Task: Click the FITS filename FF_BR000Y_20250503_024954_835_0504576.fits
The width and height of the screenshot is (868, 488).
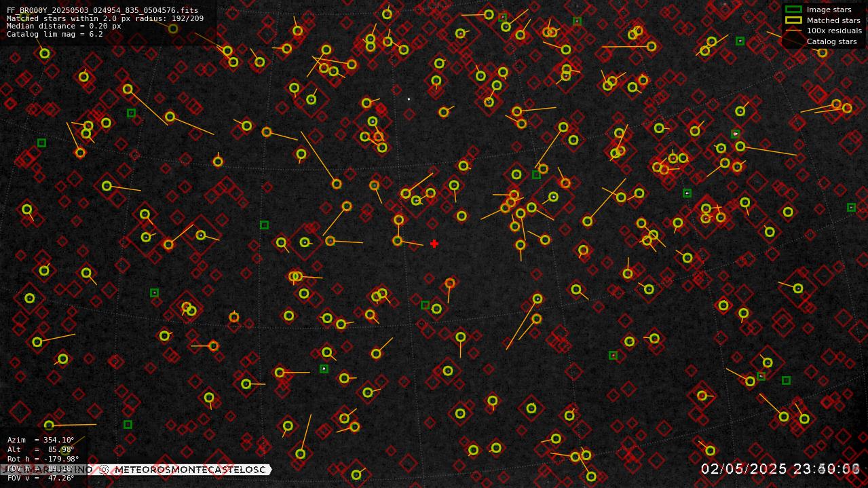Action: pos(102,11)
